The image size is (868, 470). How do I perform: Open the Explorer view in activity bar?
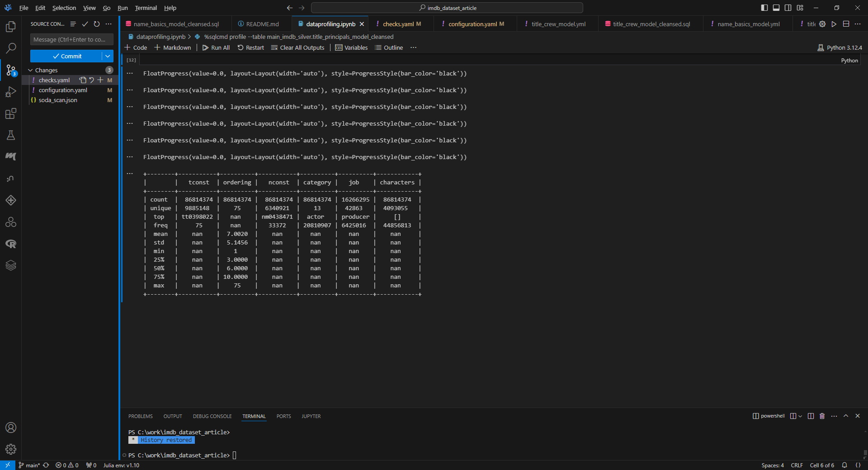[11, 27]
